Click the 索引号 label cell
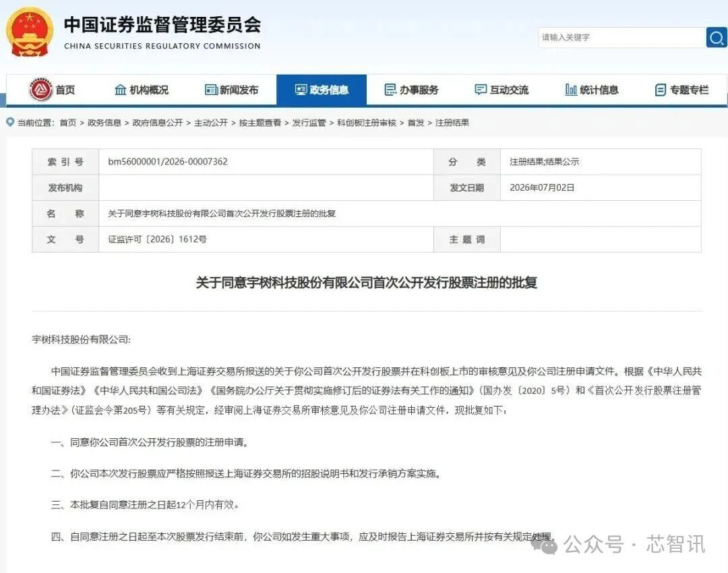The height and width of the screenshot is (573, 728). [65, 162]
